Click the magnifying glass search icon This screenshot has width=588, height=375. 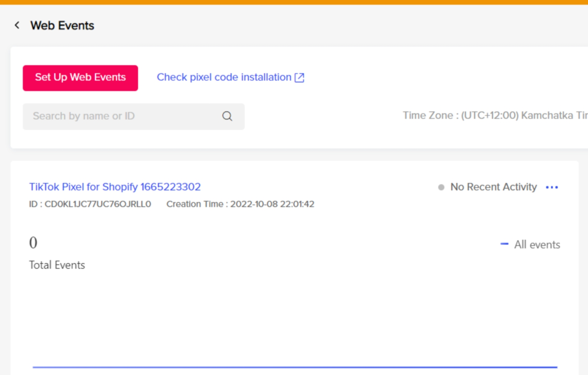coord(227,116)
